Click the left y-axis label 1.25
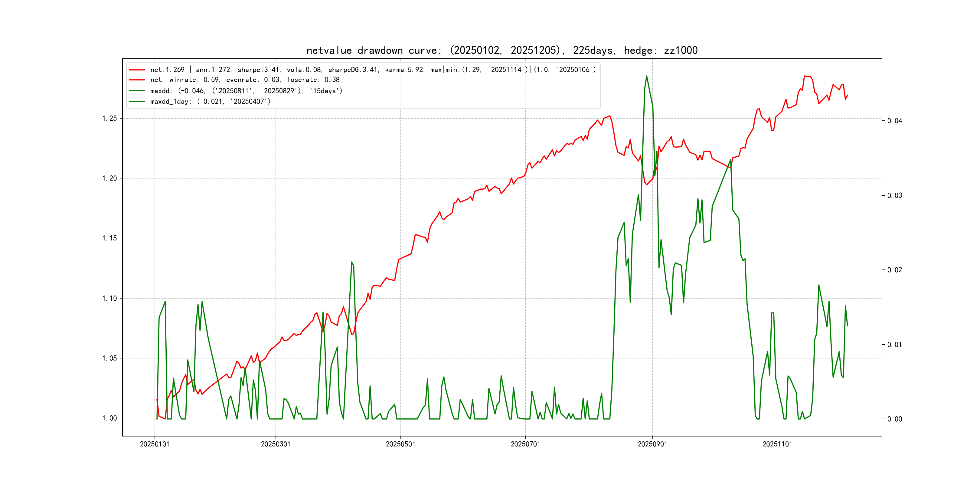The image size is (980, 490). 109,118
